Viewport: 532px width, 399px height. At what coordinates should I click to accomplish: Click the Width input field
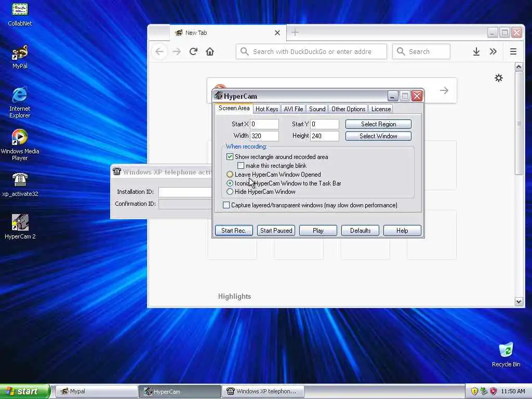click(x=264, y=136)
